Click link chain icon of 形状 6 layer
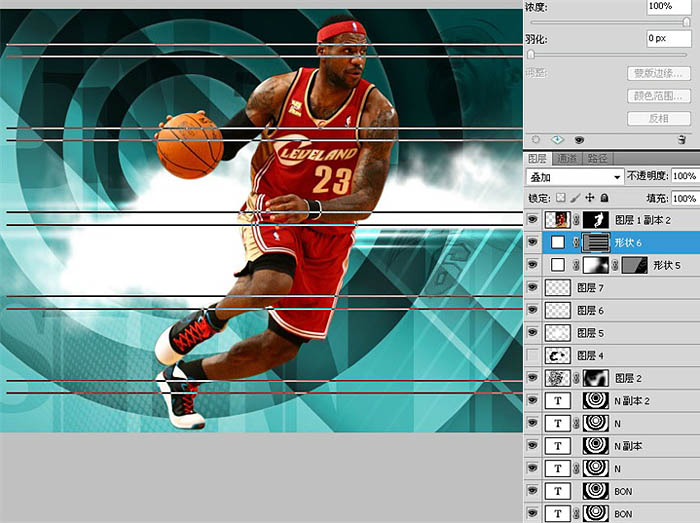This screenshot has width=700, height=523. tap(576, 242)
